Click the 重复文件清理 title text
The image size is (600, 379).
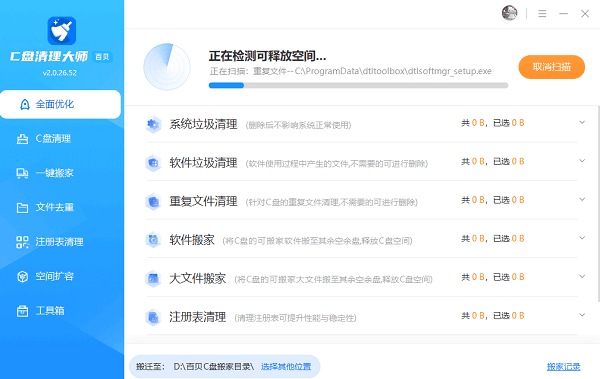[x=203, y=201]
